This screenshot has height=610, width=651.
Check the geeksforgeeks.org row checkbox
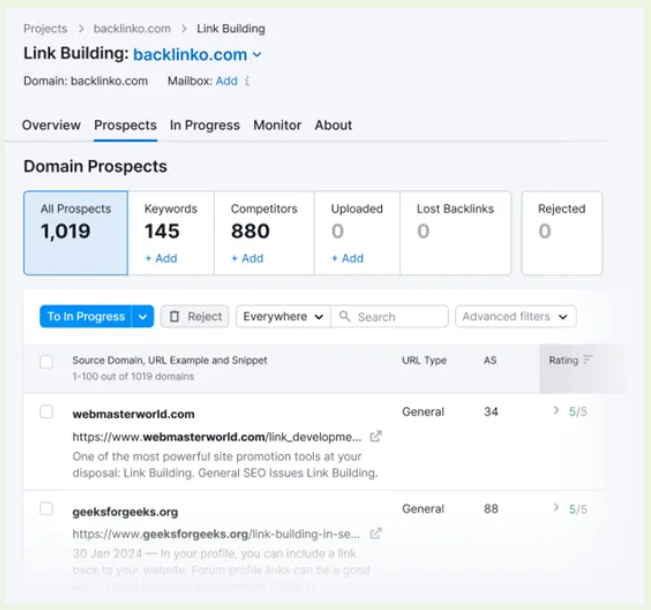coord(46,509)
